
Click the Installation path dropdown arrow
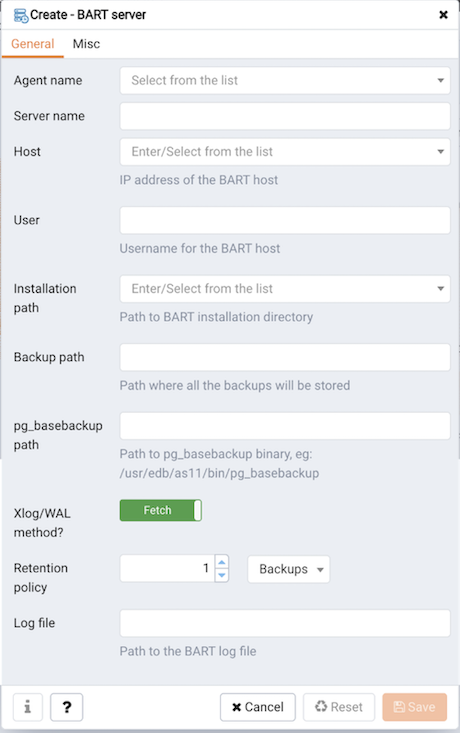click(440, 288)
